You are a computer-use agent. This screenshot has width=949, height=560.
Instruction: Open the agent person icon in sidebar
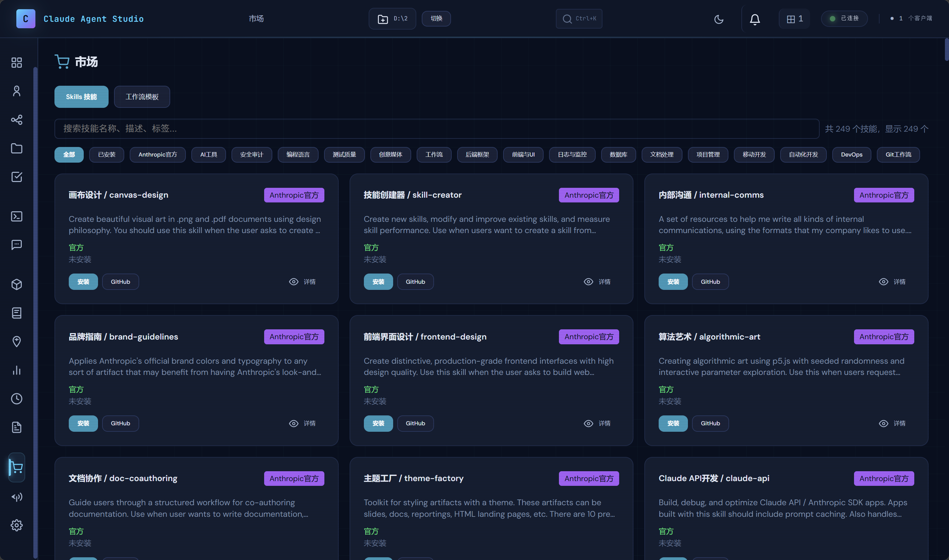tap(17, 91)
